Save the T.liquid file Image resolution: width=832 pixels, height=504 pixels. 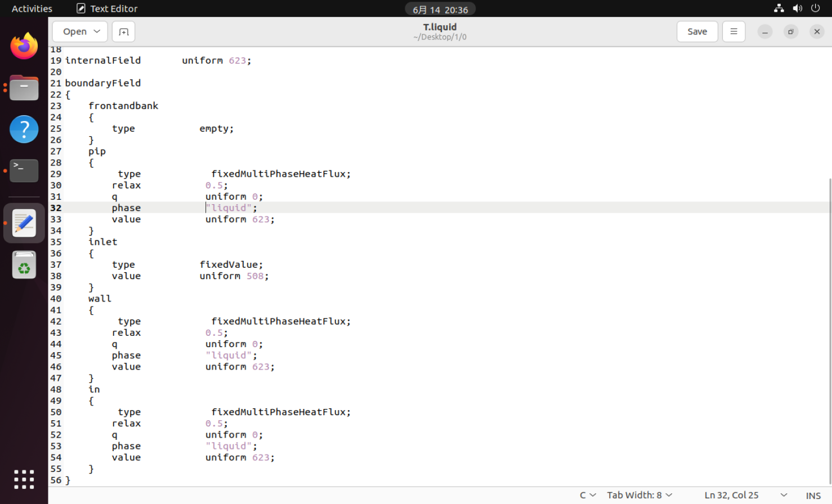click(697, 31)
